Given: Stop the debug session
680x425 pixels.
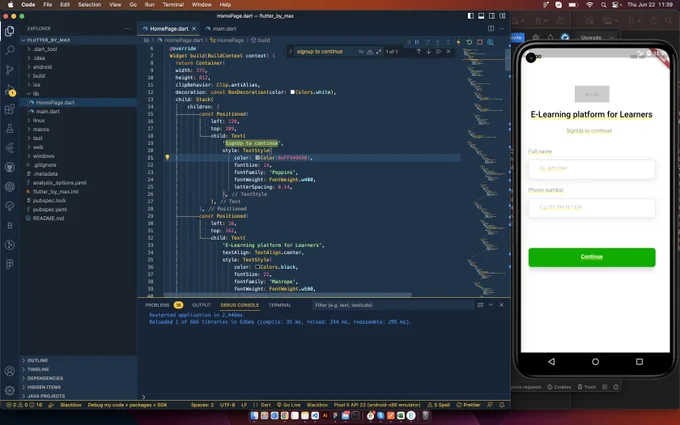Looking at the screenshot, I should (480, 42).
